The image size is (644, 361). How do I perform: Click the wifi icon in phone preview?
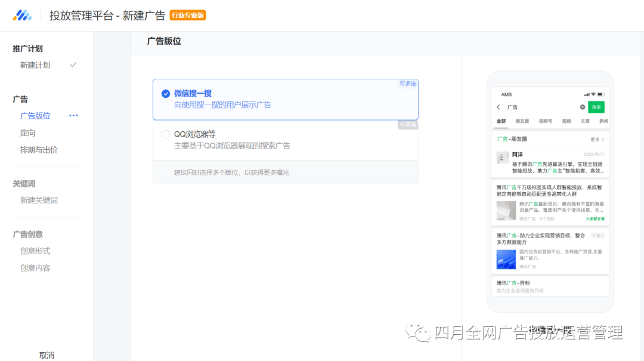(593, 94)
